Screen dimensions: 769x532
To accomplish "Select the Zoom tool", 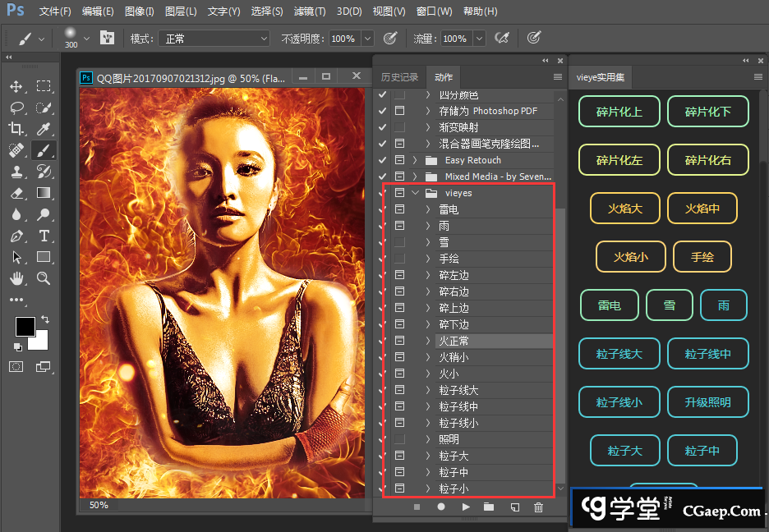I will point(44,278).
